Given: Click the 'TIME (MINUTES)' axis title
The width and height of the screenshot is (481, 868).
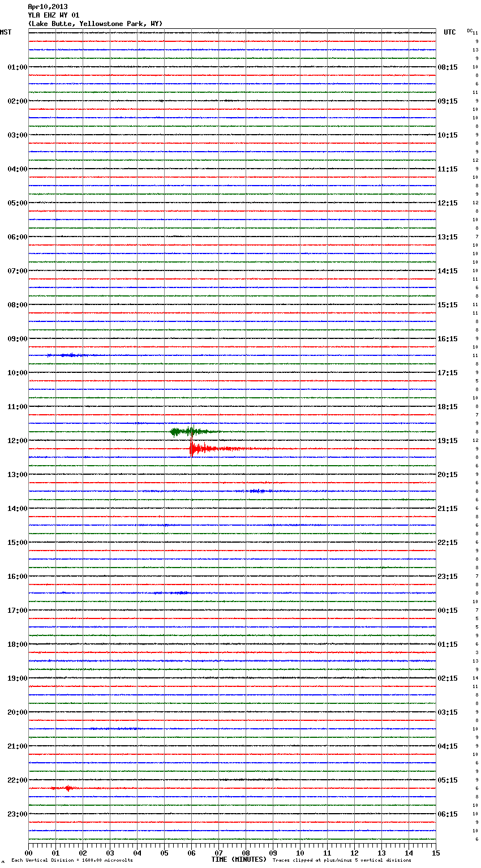Looking at the screenshot, I should (239, 860).
